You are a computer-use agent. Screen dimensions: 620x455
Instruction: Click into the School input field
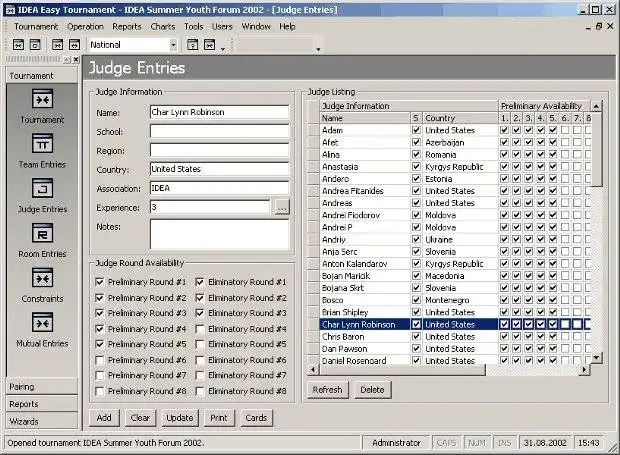[x=219, y=131]
